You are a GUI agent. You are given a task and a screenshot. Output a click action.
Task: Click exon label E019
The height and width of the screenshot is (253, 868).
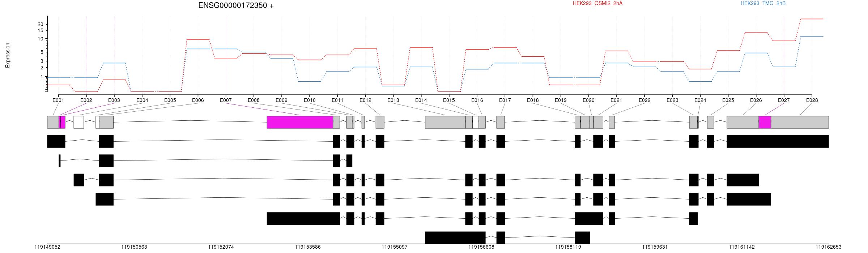(561, 100)
